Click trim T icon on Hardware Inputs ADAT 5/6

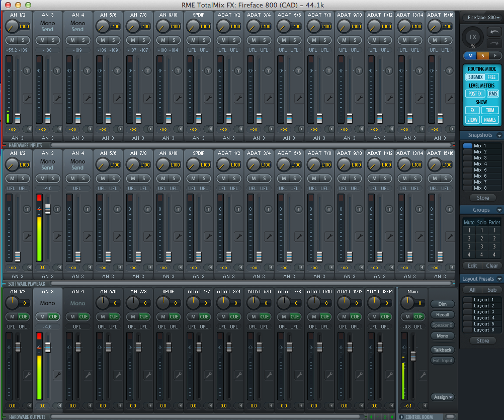point(299,71)
